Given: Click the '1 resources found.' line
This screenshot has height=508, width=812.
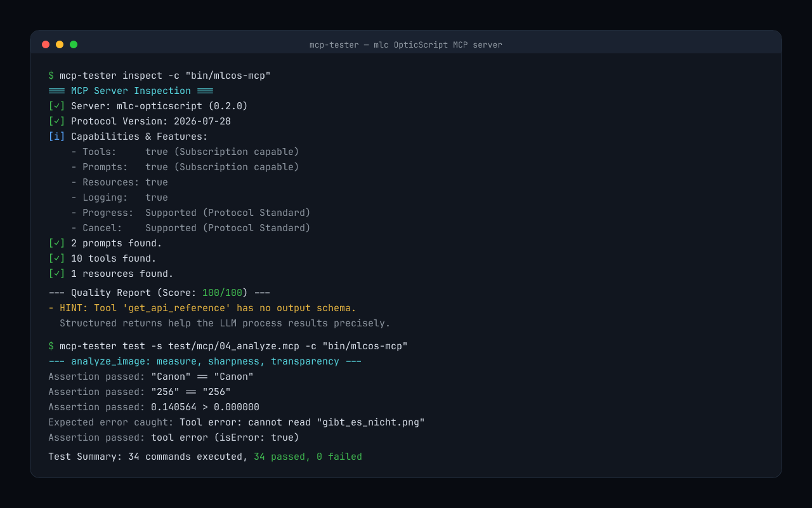Looking at the screenshot, I should coord(111,274).
